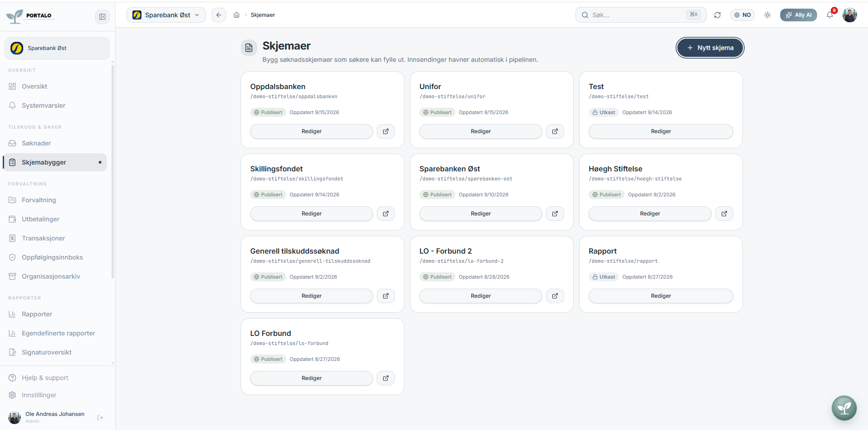
Task: Open LO Forbund form in external view
Action: 386,378
